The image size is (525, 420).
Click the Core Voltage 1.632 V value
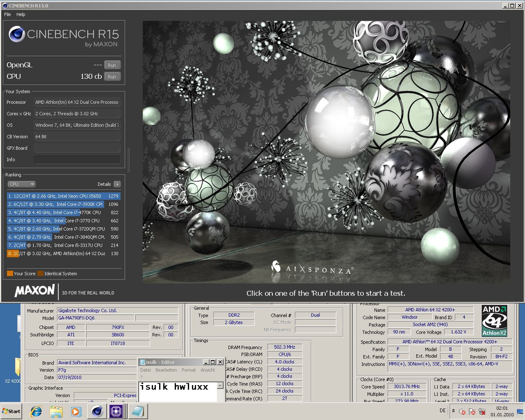click(458, 332)
